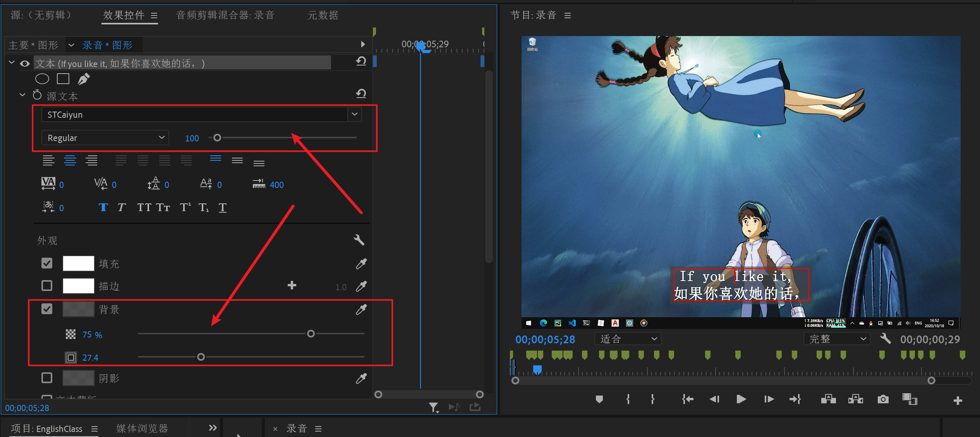
Task: Toggle Faux Bold text style
Action: pyautogui.click(x=103, y=208)
